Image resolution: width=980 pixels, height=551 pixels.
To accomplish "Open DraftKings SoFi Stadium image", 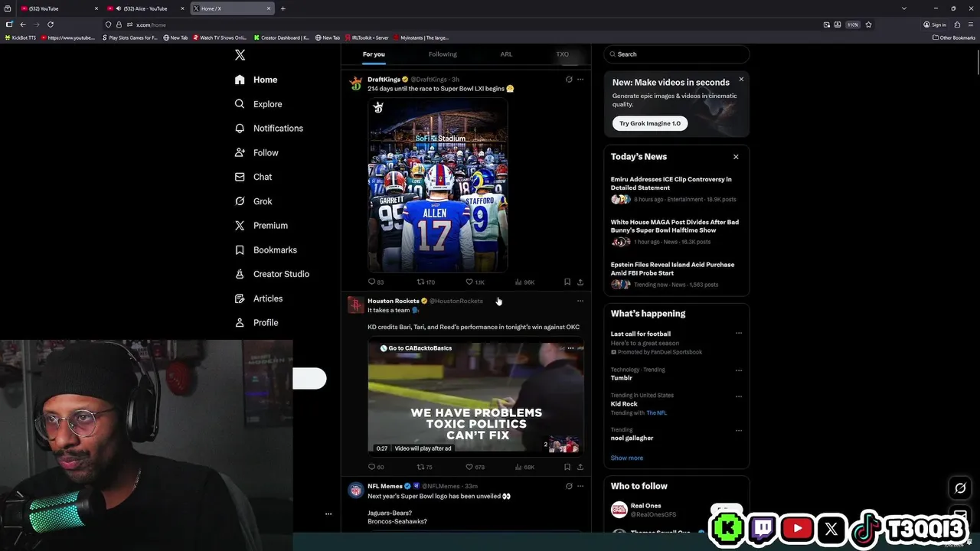I will click(x=438, y=185).
